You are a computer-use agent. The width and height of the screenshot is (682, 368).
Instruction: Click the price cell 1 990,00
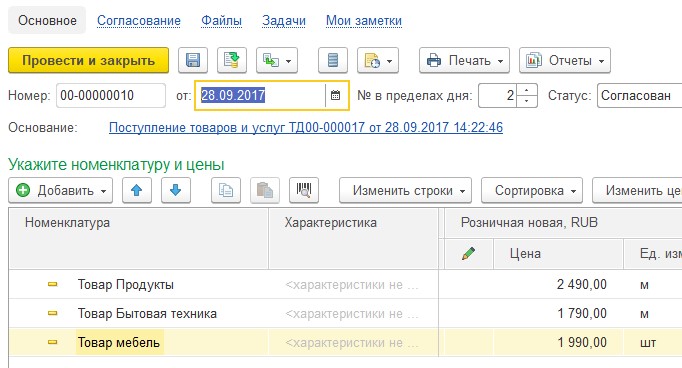[x=558, y=342]
